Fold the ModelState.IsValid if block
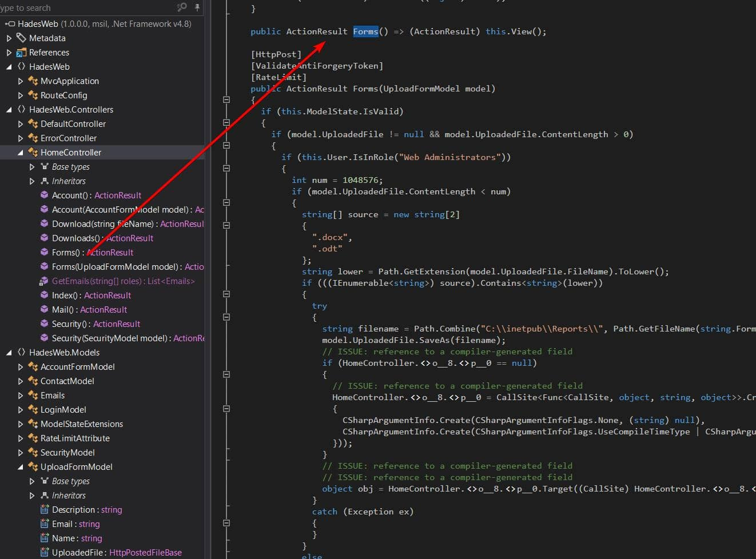Viewport: 756px width, 559px height. coord(226,122)
